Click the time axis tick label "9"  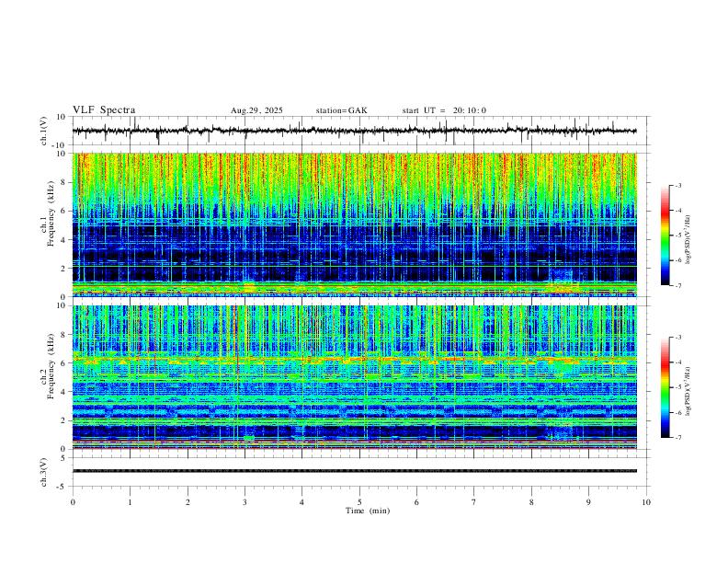[x=588, y=502]
